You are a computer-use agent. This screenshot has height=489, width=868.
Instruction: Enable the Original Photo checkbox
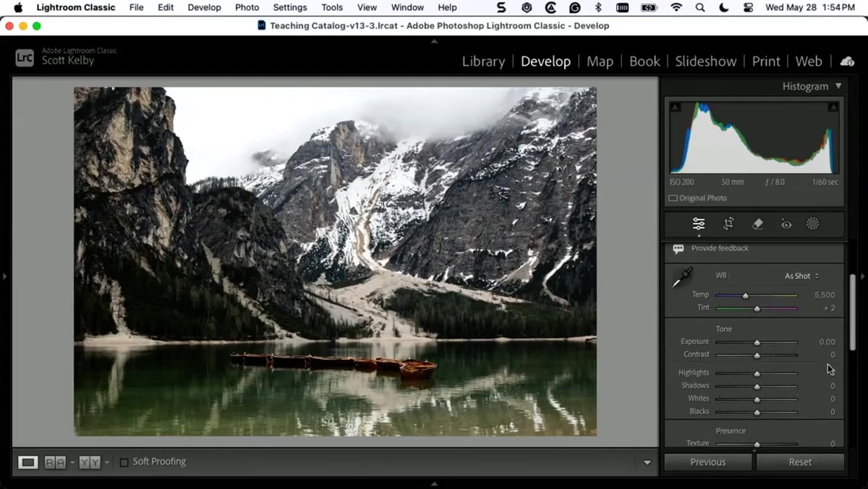673,198
